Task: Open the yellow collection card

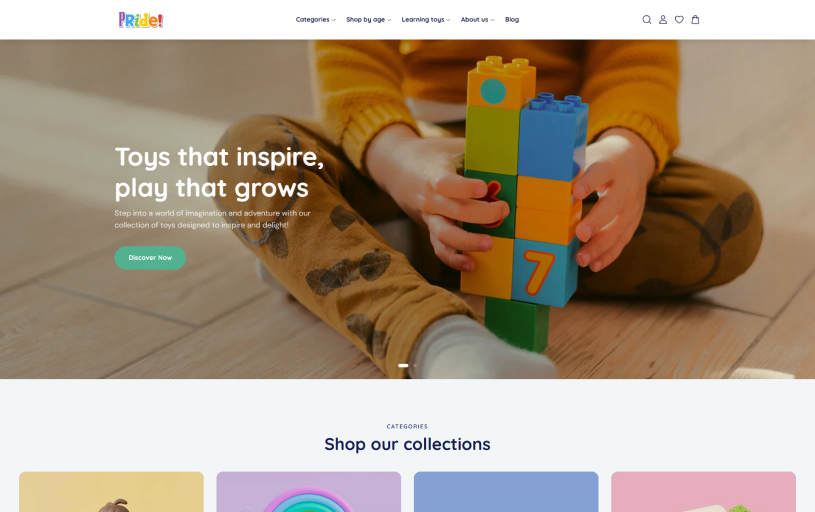Action: pyautogui.click(x=111, y=492)
